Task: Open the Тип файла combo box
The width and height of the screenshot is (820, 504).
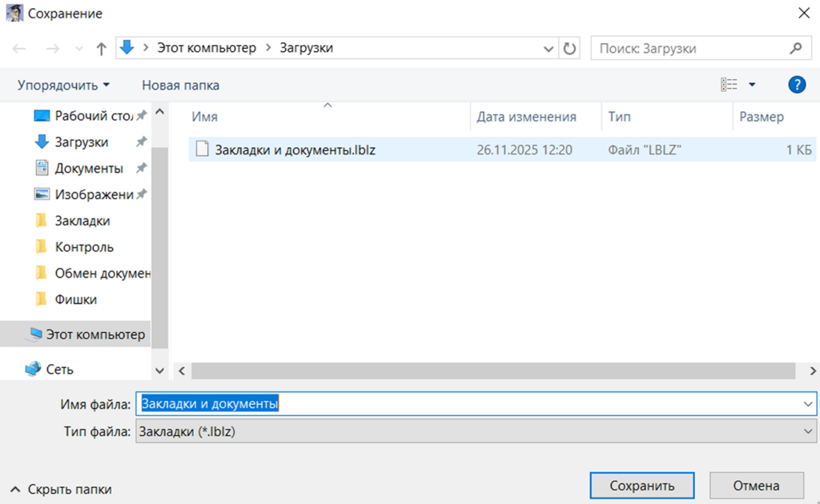Action: click(x=476, y=431)
